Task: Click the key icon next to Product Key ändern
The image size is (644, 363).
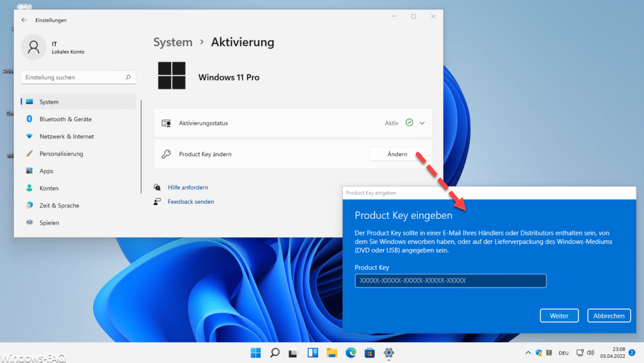Action: [x=166, y=154]
